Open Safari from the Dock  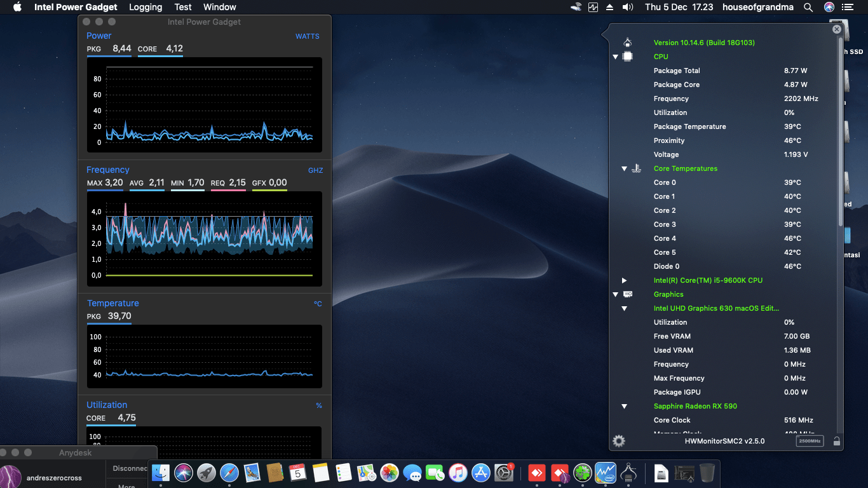tap(229, 473)
